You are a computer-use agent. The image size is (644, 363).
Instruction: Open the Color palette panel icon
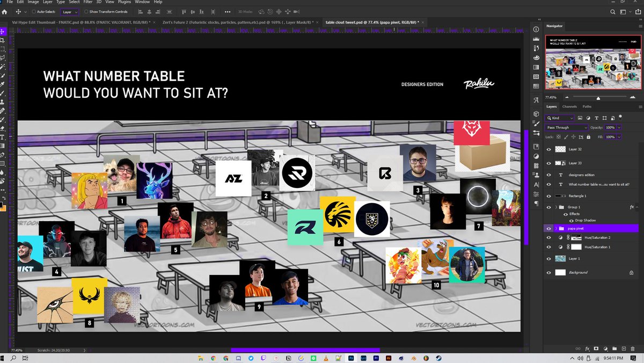point(536,58)
